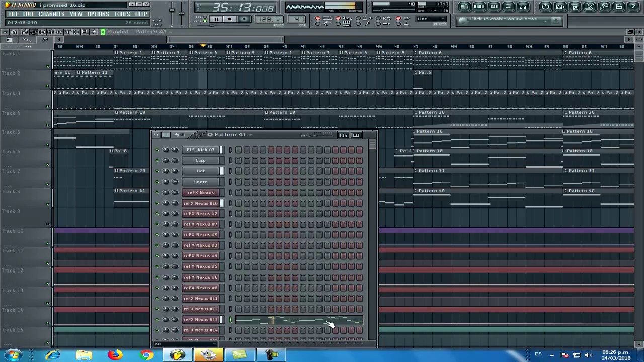This screenshot has width=644, height=362.
Task: Click the reFX Nexus #13 channel button
Action: pos(200,319)
